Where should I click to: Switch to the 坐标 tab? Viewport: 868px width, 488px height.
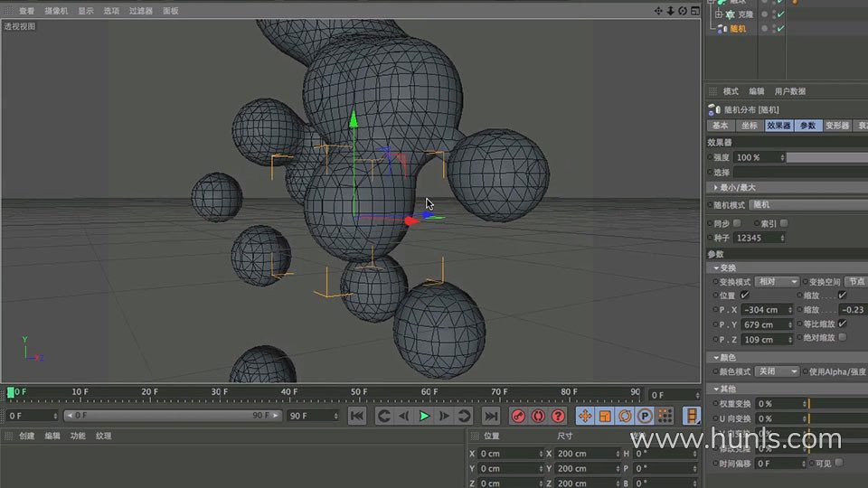click(x=749, y=126)
